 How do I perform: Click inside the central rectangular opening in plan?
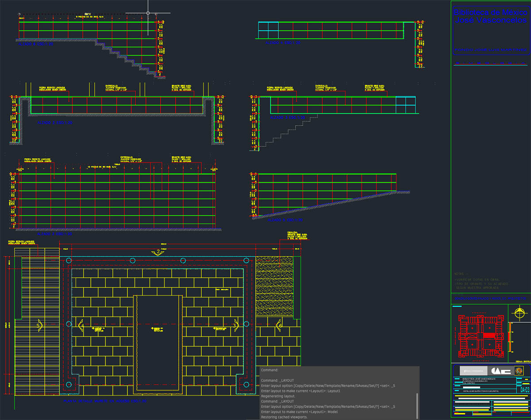pos(158,345)
